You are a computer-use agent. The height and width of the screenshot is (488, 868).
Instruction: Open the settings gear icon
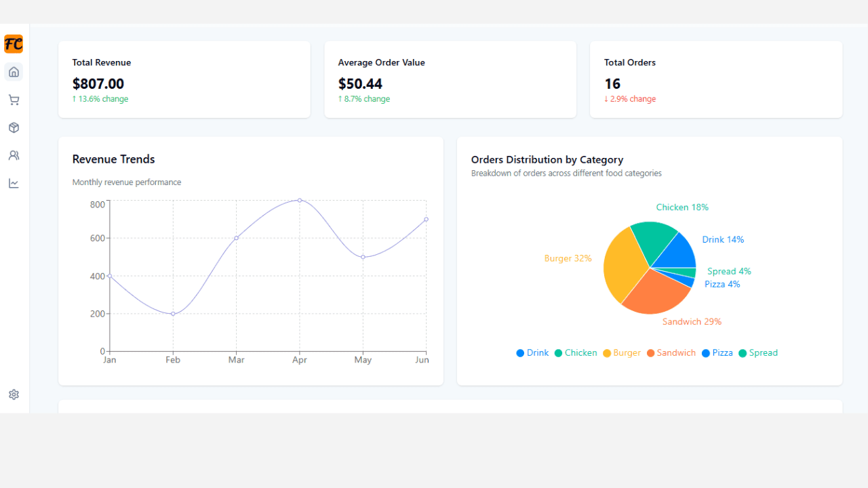14,394
